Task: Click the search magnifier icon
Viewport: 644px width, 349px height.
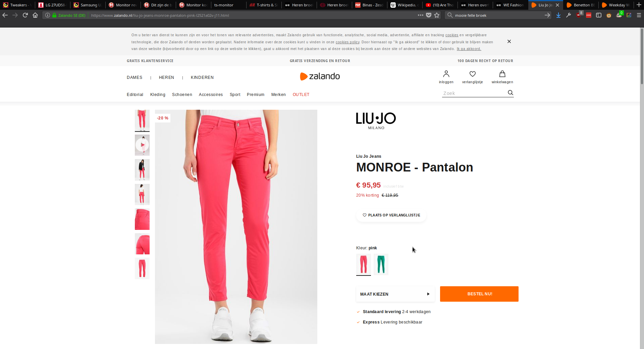Action: pyautogui.click(x=510, y=93)
